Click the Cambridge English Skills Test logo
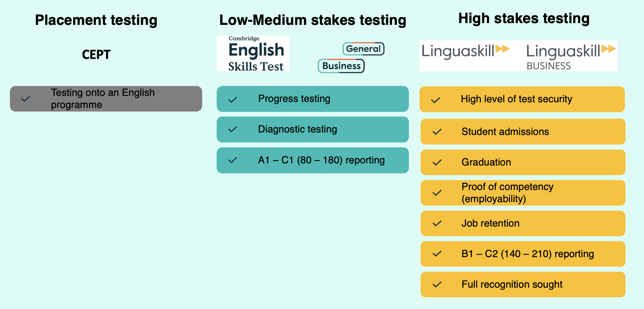644x309 pixels. point(253,54)
